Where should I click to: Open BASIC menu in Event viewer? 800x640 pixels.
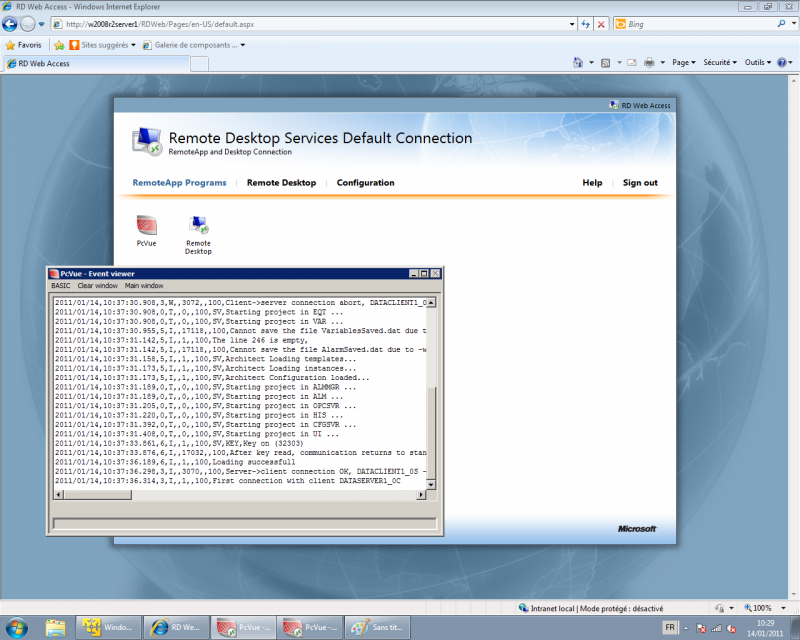point(61,286)
